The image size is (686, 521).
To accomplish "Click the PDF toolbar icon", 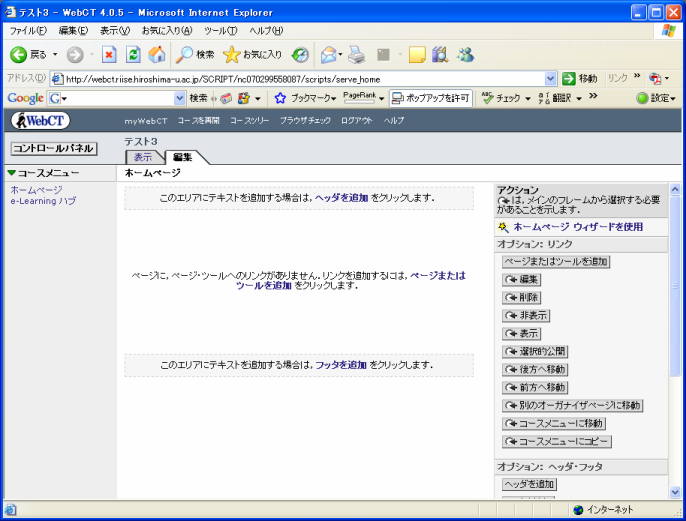I will pyautogui.click(x=655, y=79).
